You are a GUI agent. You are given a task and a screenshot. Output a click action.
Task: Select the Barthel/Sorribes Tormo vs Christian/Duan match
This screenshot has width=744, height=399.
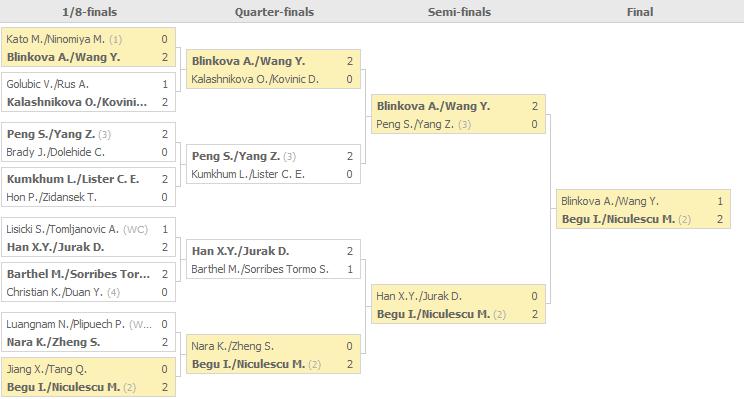(x=89, y=282)
